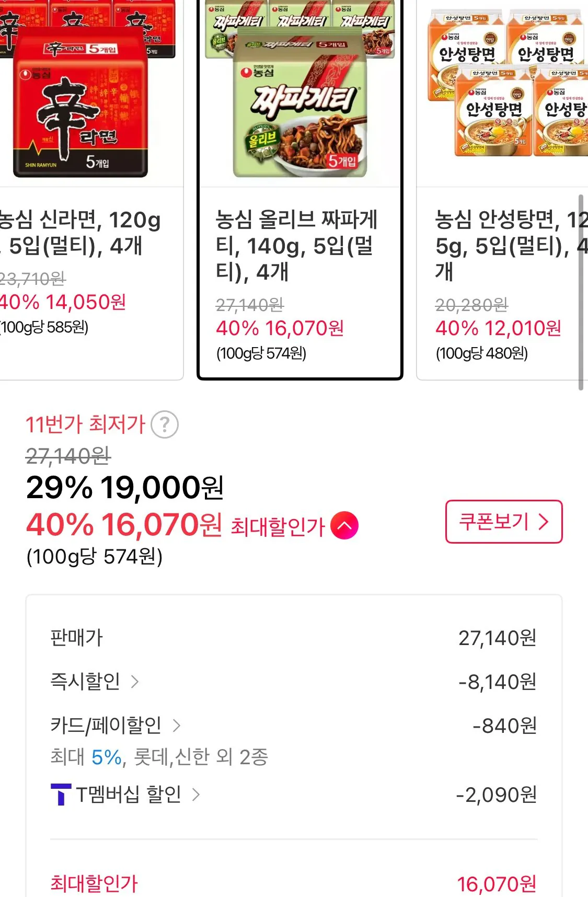Click the 안성탕면 40% 12,010원 price
The width and height of the screenshot is (588, 897).
(x=498, y=328)
